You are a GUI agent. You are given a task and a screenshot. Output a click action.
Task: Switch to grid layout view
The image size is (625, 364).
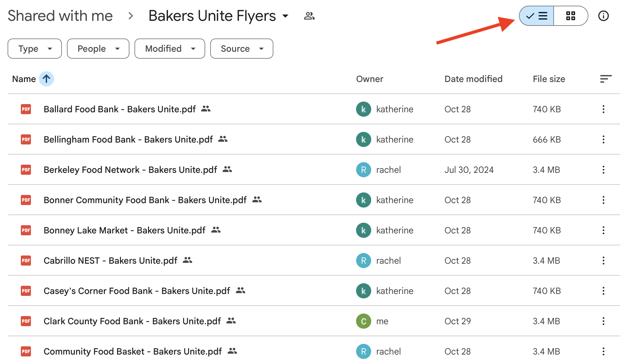coord(571,16)
